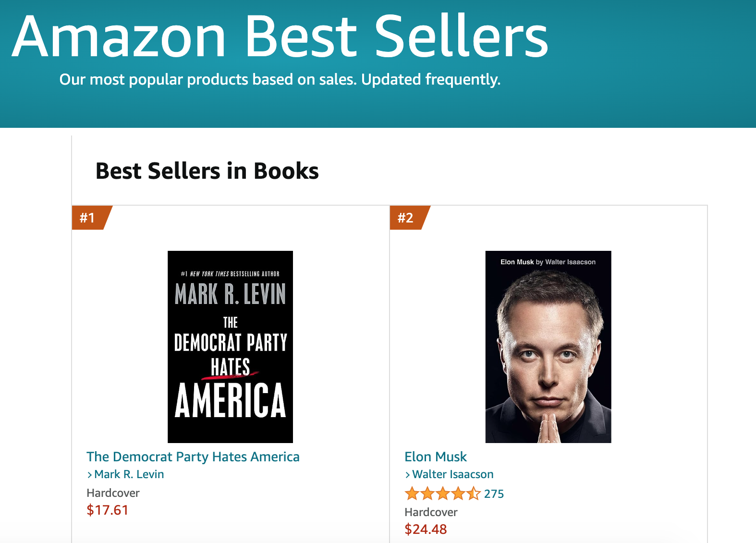Image resolution: width=756 pixels, height=543 pixels.
Task: Click the second star of Elon Musk's rating
Action: pos(428,494)
